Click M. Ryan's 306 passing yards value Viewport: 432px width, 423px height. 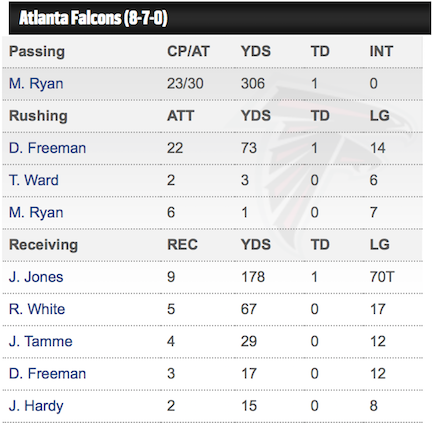click(x=253, y=84)
